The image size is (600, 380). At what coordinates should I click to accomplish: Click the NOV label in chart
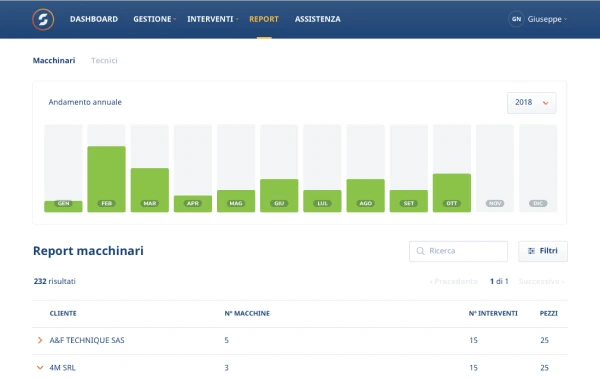click(495, 203)
